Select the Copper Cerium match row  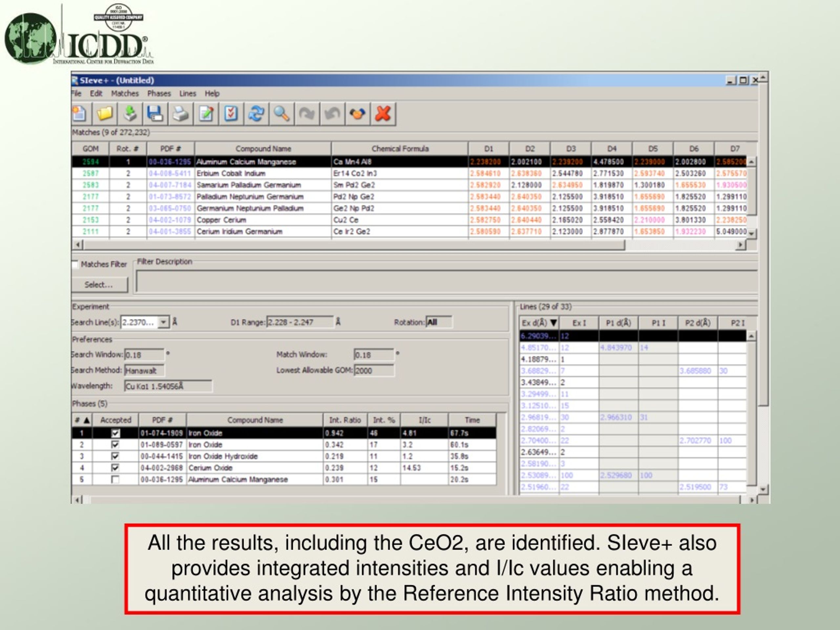pyautogui.click(x=409, y=220)
